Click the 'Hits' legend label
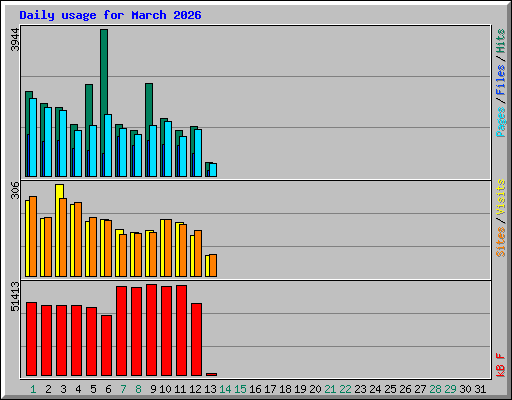Screen dimensions: 512x400 pos(501,41)
